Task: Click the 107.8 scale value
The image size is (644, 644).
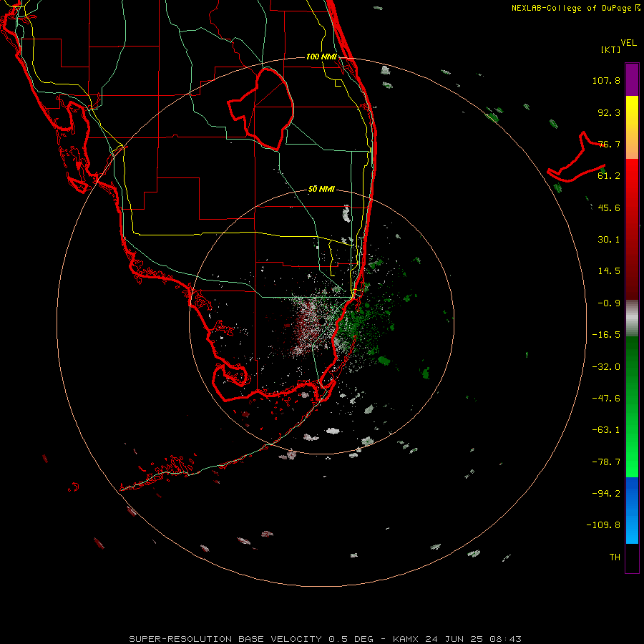Action: click(606, 80)
